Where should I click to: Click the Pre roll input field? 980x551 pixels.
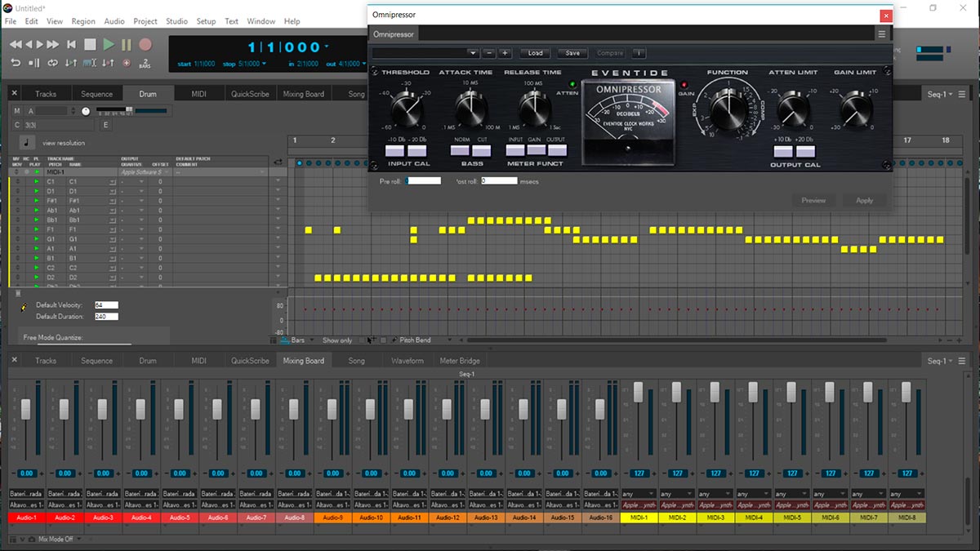(x=423, y=180)
